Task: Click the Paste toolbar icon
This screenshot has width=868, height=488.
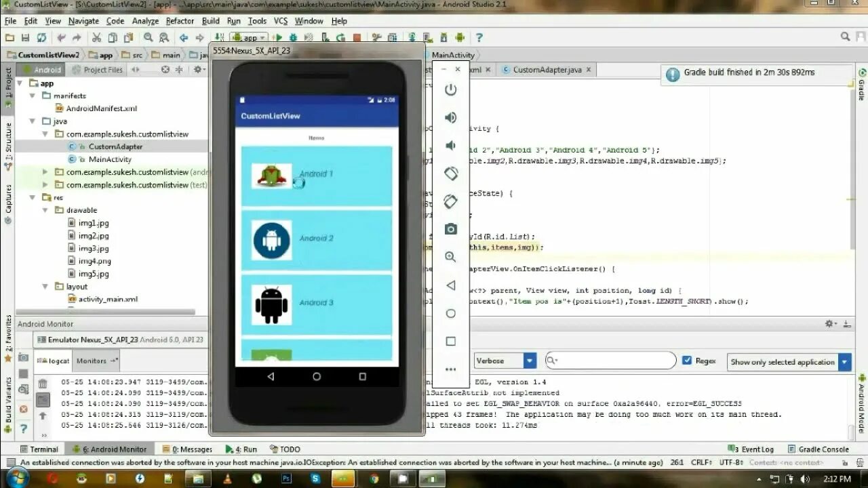Action: click(x=129, y=38)
